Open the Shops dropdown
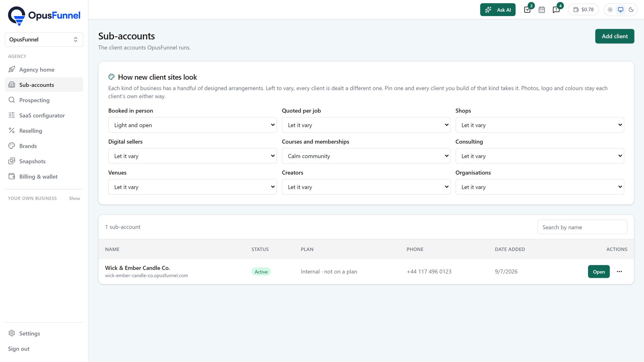Screen dimensions: 644x362 coord(540,125)
